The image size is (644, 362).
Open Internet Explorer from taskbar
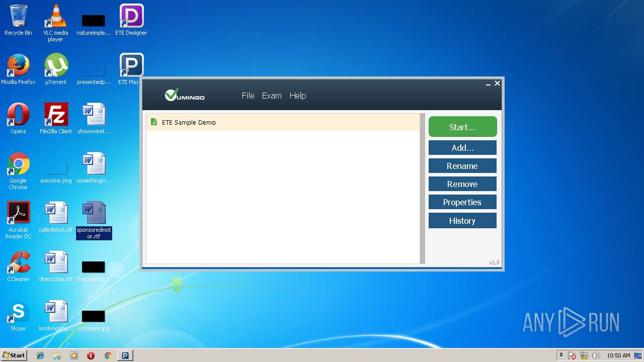tap(40, 355)
